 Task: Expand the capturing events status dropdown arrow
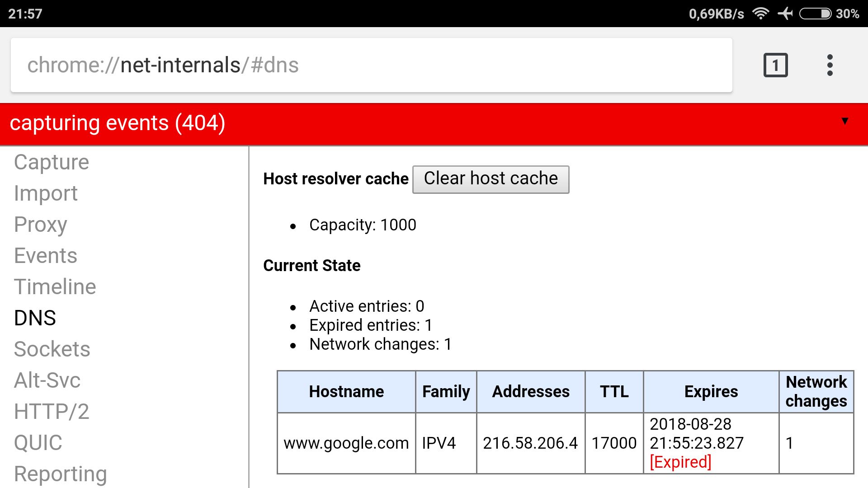click(844, 121)
